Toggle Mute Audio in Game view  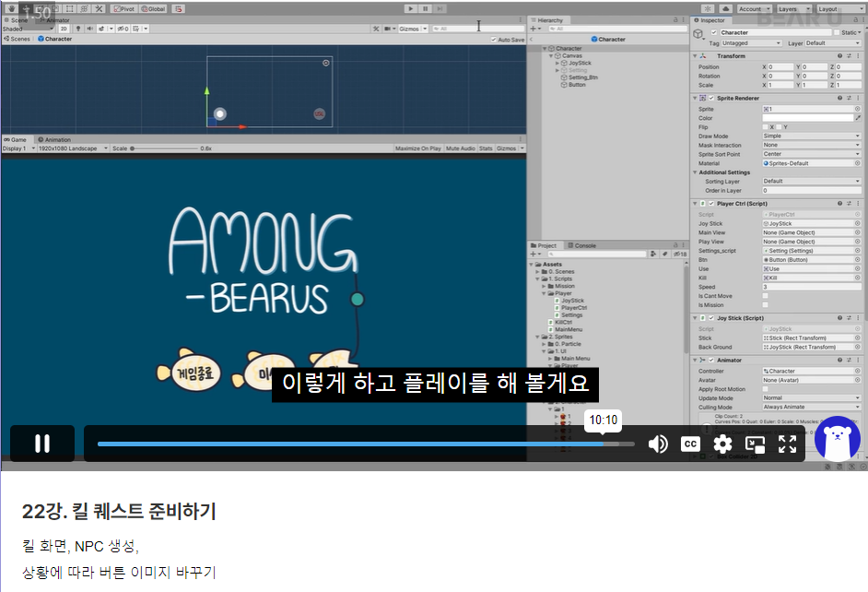[x=461, y=148]
